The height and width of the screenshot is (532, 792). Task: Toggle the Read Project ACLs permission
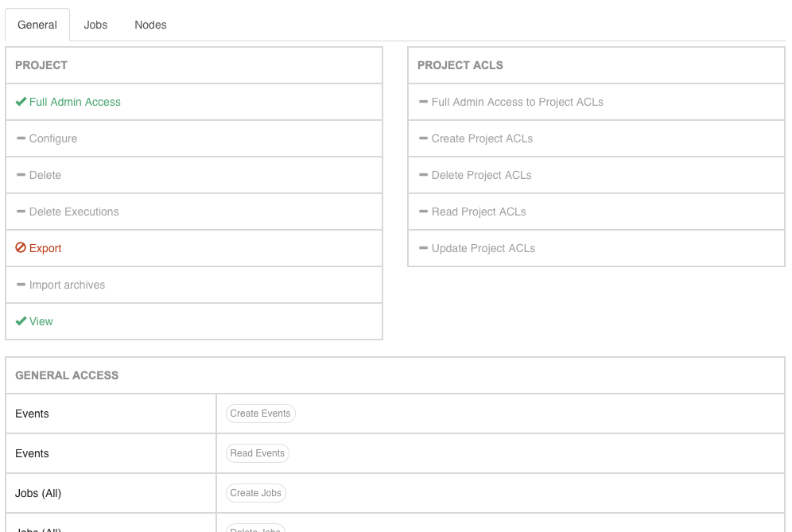click(x=596, y=212)
